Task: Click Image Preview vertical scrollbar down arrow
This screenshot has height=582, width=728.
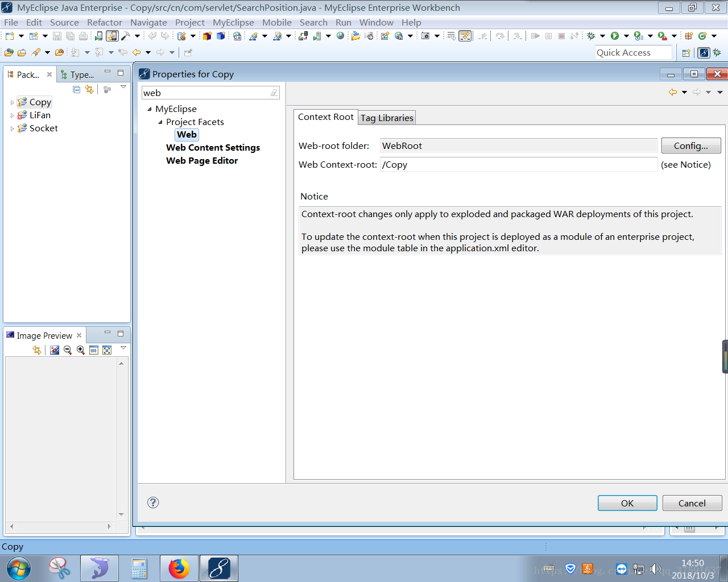Action: coord(121,514)
